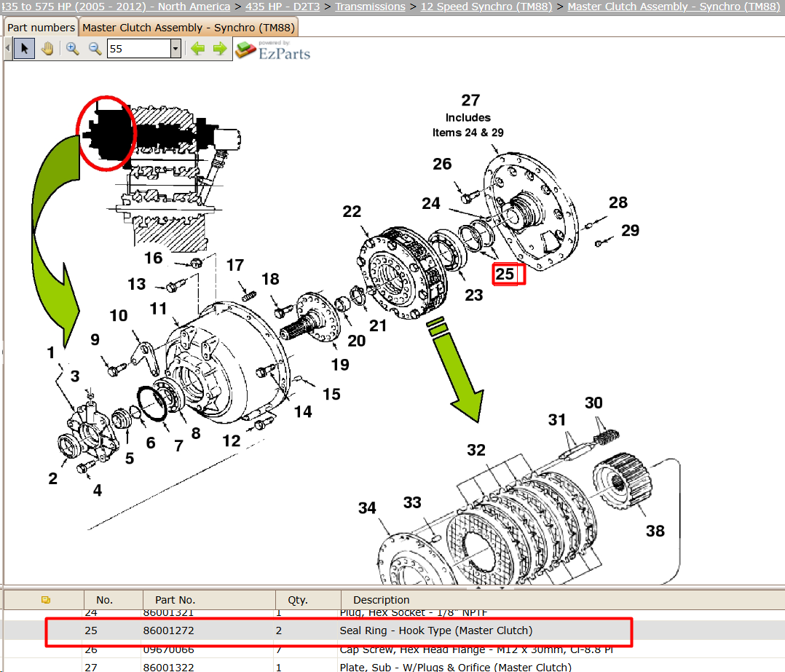Select row 25 Seal Ring - Hook Type
The width and height of the screenshot is (785, 672).
point(339,631)
